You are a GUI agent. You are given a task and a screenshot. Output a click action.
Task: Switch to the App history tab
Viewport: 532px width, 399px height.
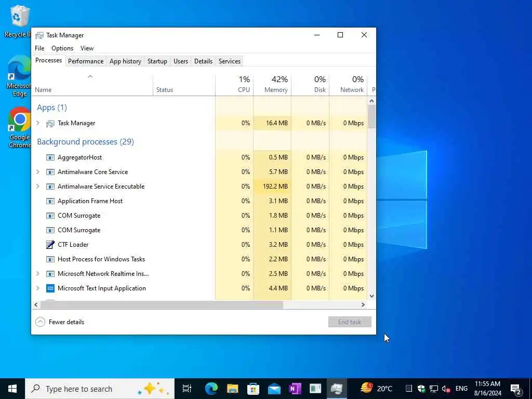coord(125,61)
